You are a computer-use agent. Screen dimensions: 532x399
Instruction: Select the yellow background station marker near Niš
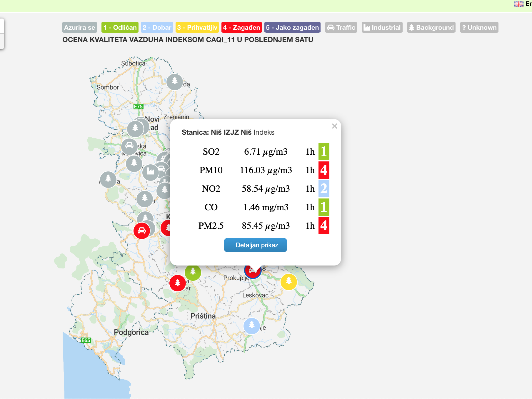[x=288, y=282]
